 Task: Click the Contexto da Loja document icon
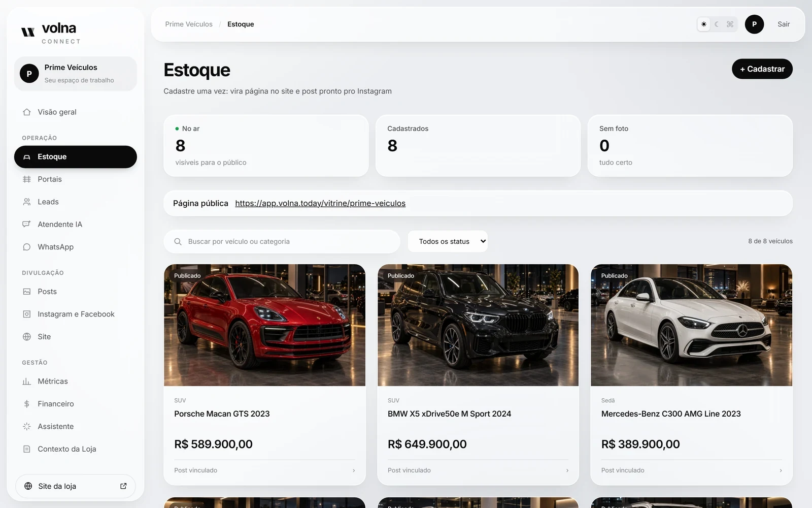click(27, 449)
